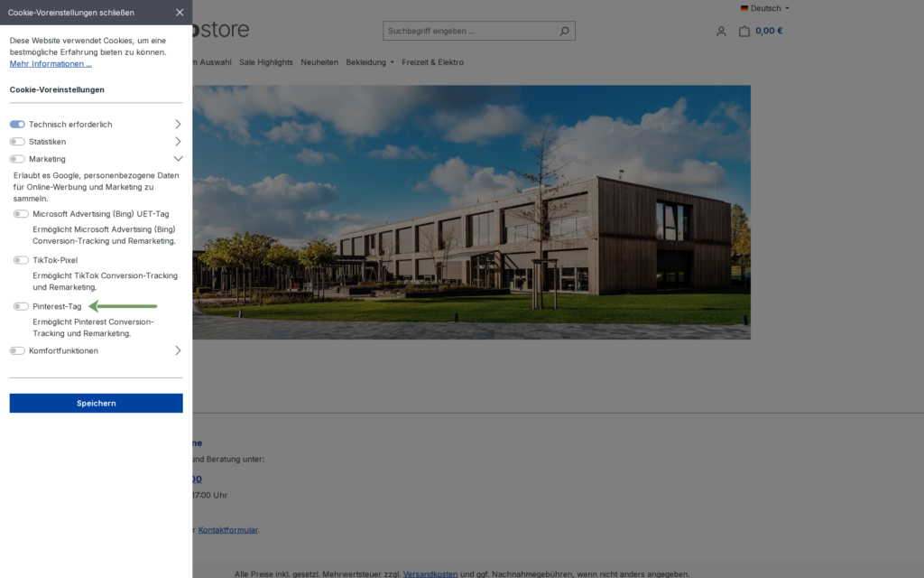Click the TikTok-Pixel label
This screenshot has width=924, height=578.
[x=55, y=260]
